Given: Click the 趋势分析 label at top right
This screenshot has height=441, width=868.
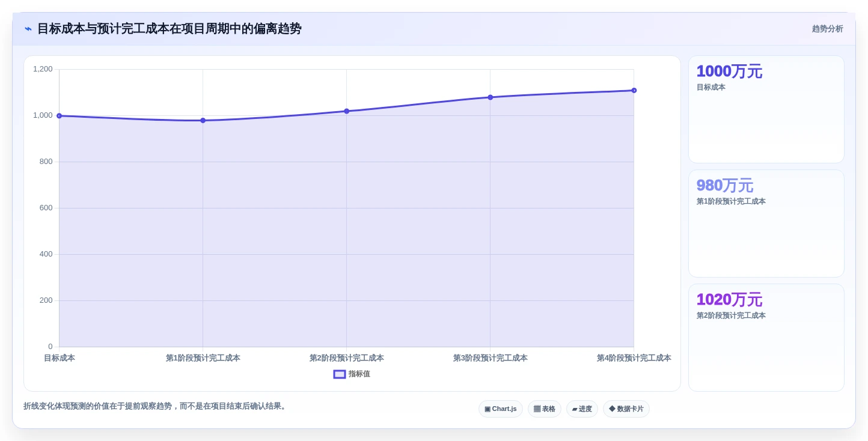Looking at the screenshot, I should click(x=827, y=29).
